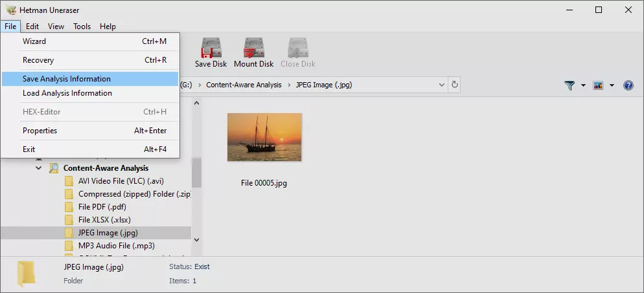Open the filter dropdown arrow
Image resolution: width=644 pixels, height=293 pixels.
583,85
